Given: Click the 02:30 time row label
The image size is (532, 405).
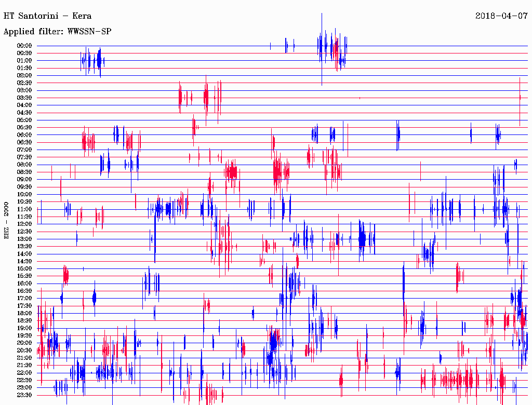Looking at the screenshot, I should coord(24,83).
